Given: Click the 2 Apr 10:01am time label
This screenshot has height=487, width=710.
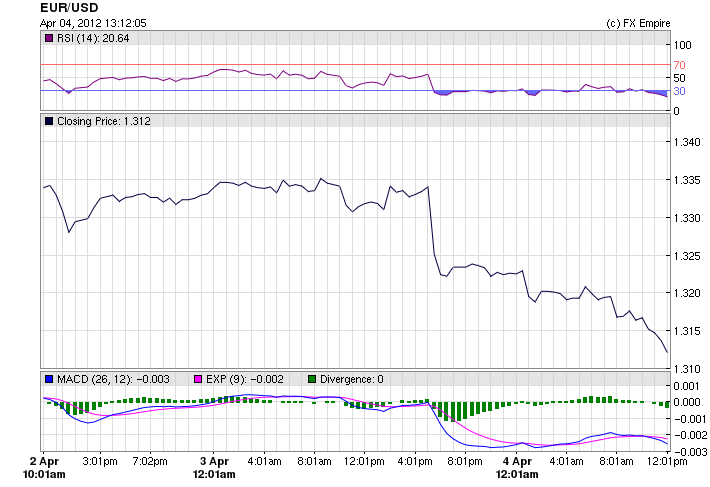Looking at the screenshot, I should pyautogui.click(x=44, y=468).
